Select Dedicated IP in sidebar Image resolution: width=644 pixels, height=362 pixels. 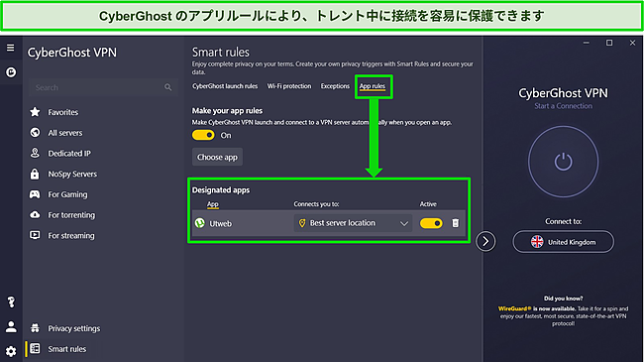tap(69, 153)
